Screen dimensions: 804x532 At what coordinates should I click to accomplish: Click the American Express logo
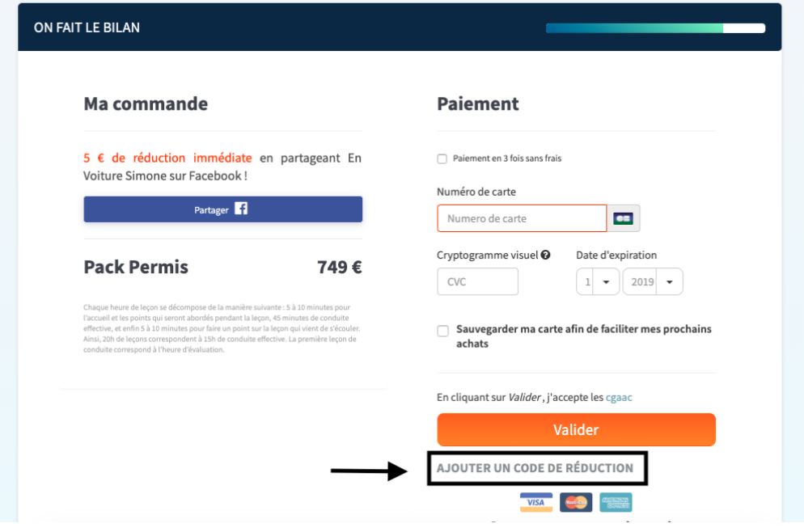click(x=616, y=502)
